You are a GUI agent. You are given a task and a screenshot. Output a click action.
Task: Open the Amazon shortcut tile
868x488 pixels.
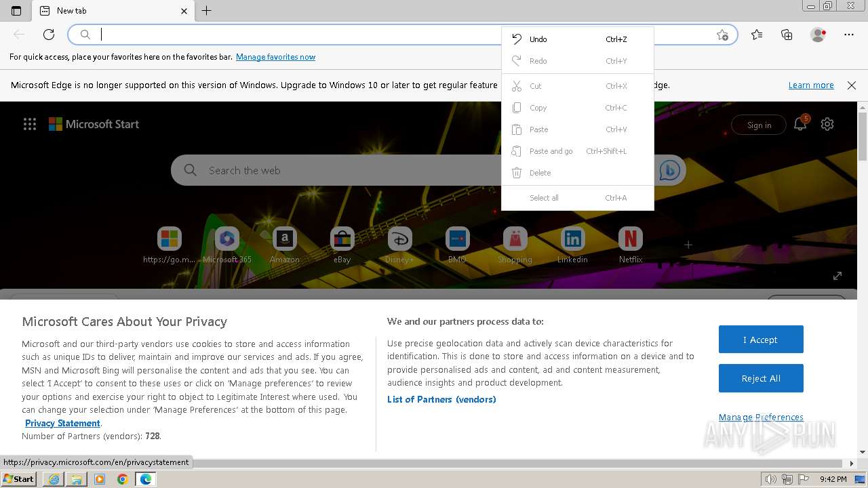point(285,246)
